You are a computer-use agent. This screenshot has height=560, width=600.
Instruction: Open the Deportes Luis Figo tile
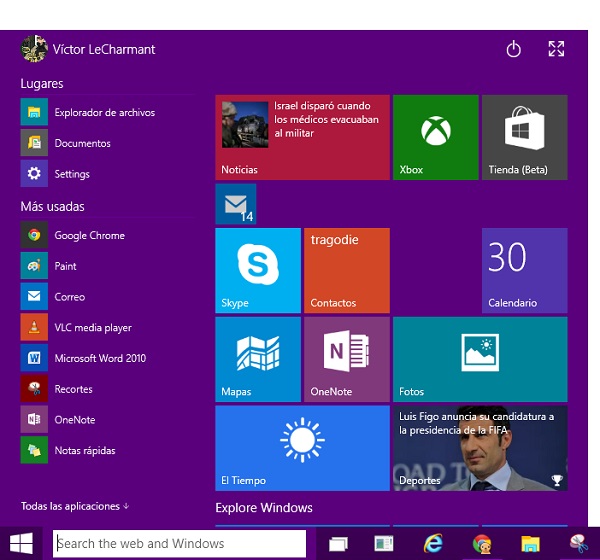tap(480, 448)
